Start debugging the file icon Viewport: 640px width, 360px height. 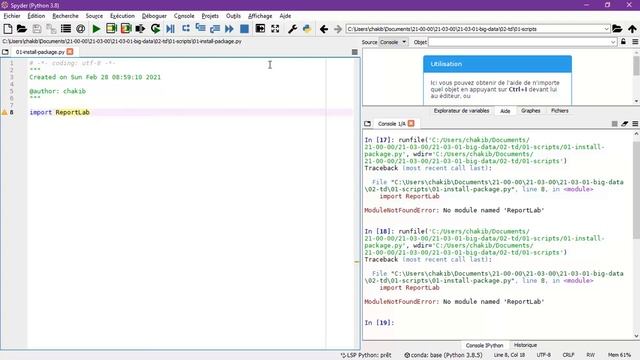click(171, 29)
